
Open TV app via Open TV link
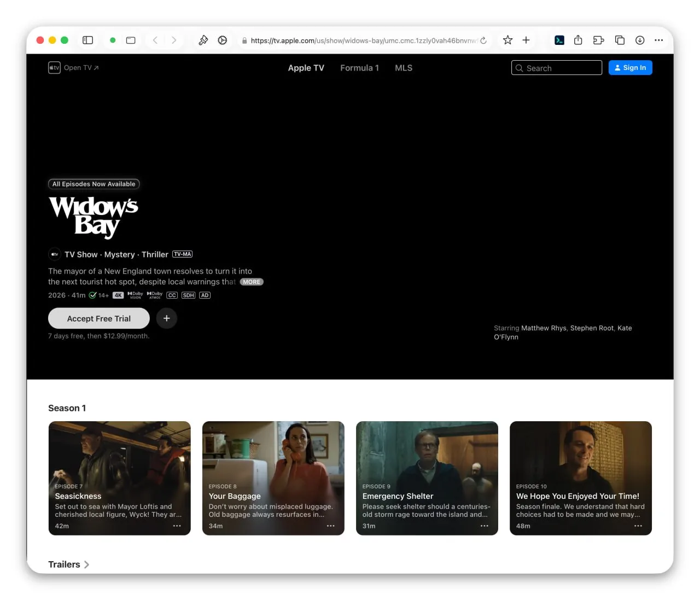point(81,68)
